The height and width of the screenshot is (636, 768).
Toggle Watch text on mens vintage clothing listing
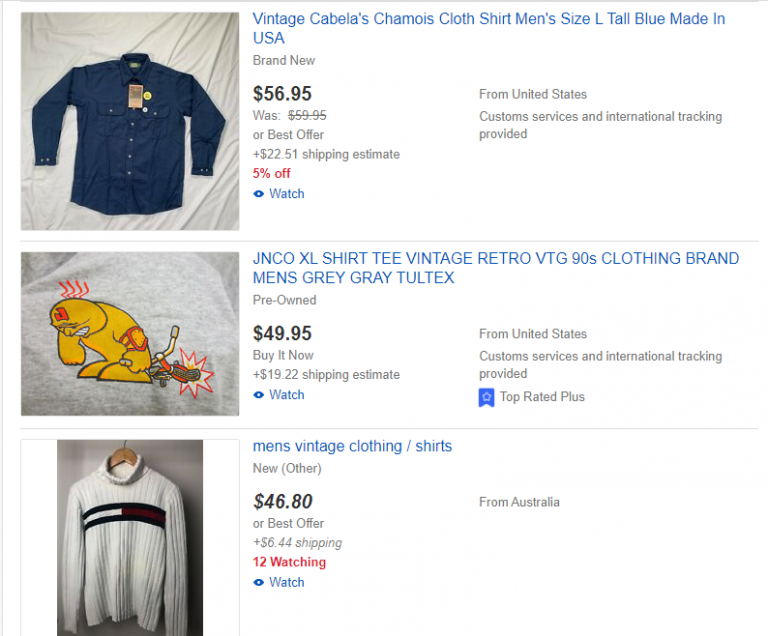tap(286, 582)
